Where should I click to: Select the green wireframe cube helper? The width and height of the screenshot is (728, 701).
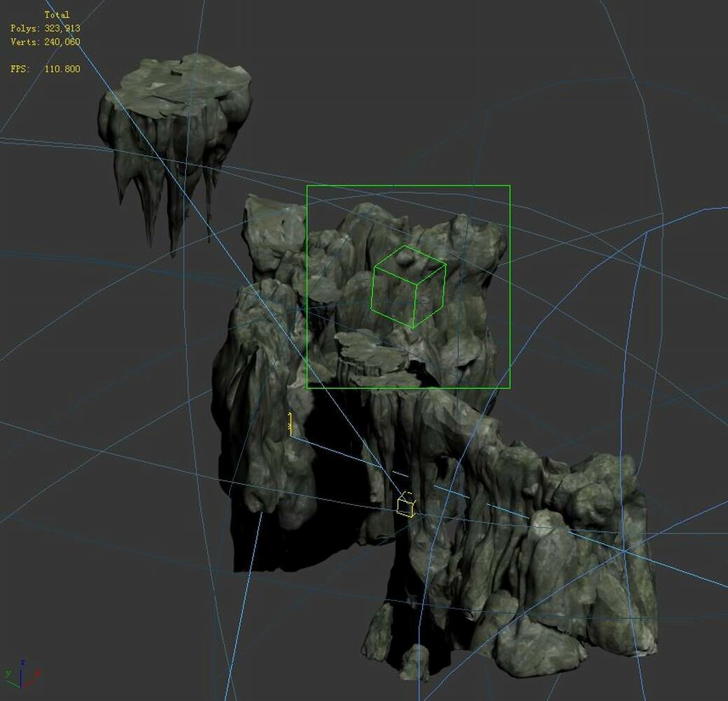coord(408,287)
